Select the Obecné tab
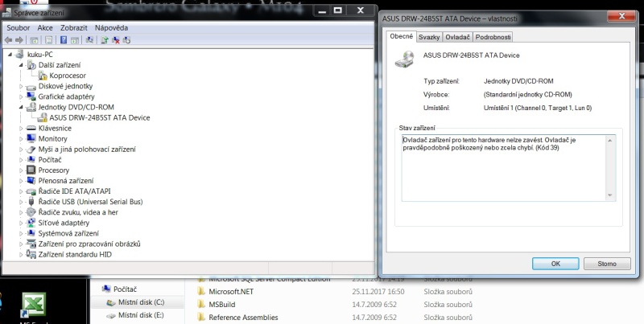 pyautogui.click(x=402, y=36)
